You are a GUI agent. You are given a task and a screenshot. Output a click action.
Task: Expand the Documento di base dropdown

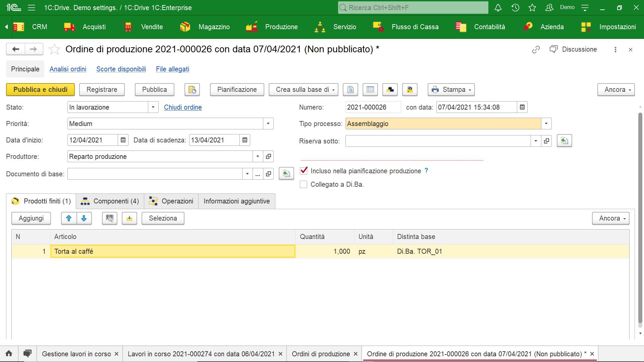click(x=247, y=174)
